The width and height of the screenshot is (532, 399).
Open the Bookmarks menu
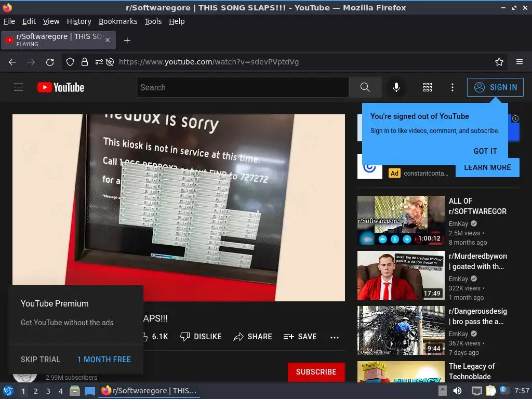(118, 21)
